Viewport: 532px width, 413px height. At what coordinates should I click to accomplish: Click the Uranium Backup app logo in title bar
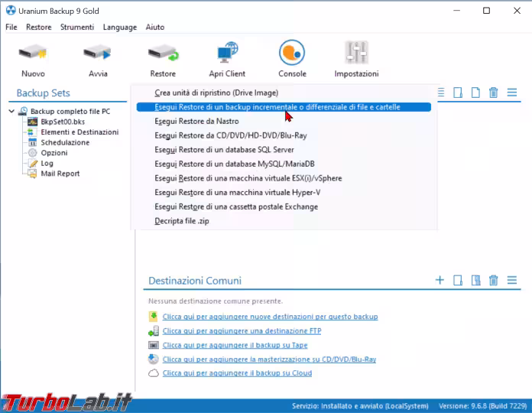click(x=11, y=11)
